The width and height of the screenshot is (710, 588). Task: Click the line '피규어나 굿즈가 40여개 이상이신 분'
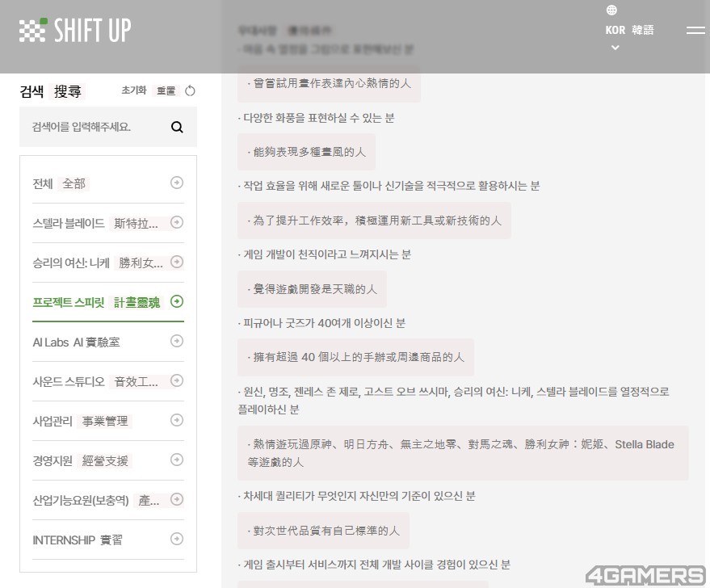coord(321,323)
